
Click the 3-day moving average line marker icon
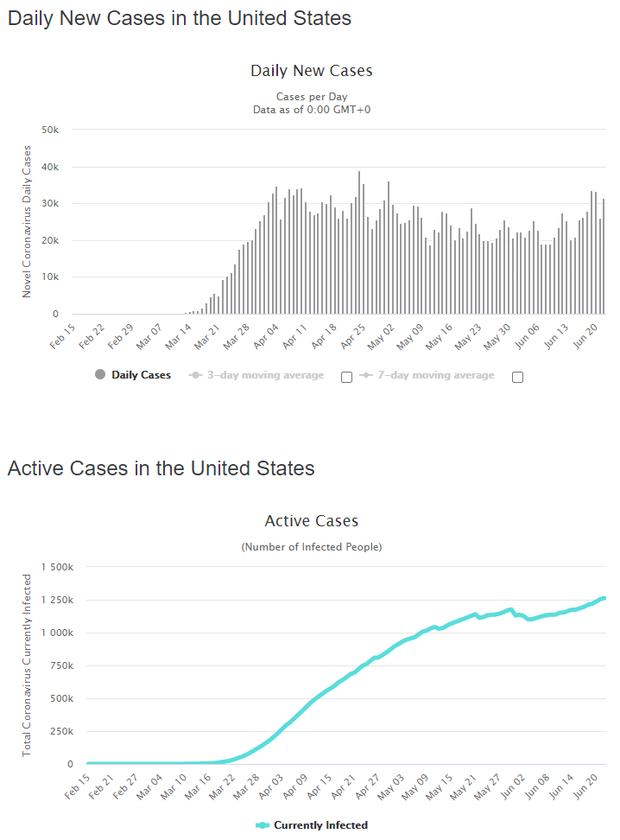[195, 375]
